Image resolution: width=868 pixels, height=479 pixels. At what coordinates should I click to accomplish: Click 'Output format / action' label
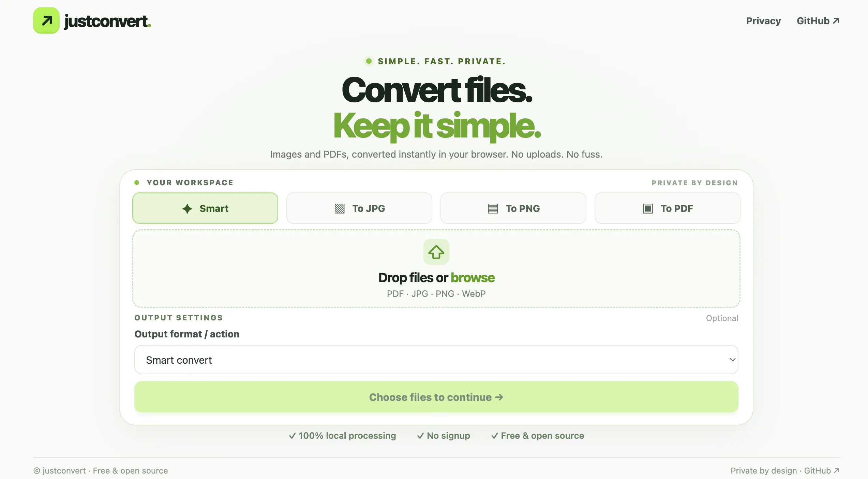coord(187,334)
